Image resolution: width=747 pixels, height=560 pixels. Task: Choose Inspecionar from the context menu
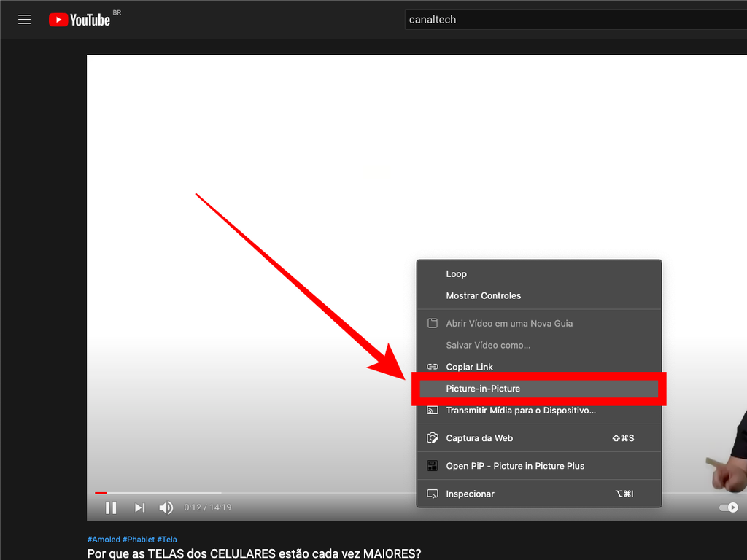[x=539, y=494]
